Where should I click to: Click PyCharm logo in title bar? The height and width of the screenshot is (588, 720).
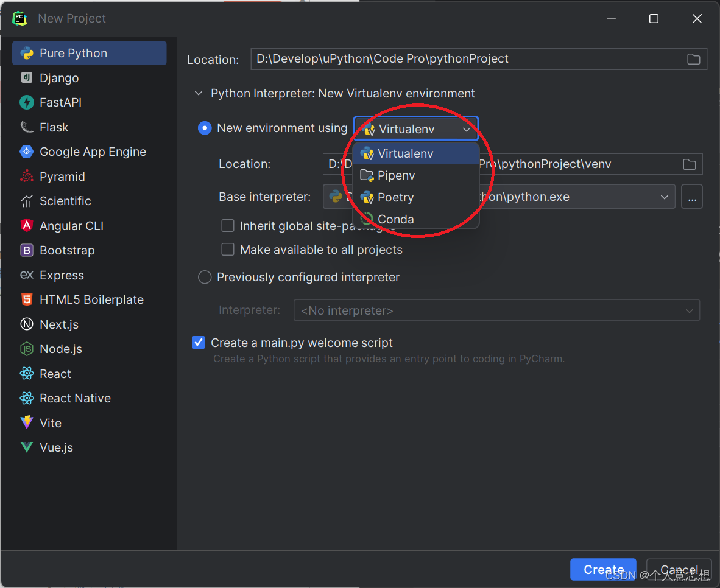[19, 18]
